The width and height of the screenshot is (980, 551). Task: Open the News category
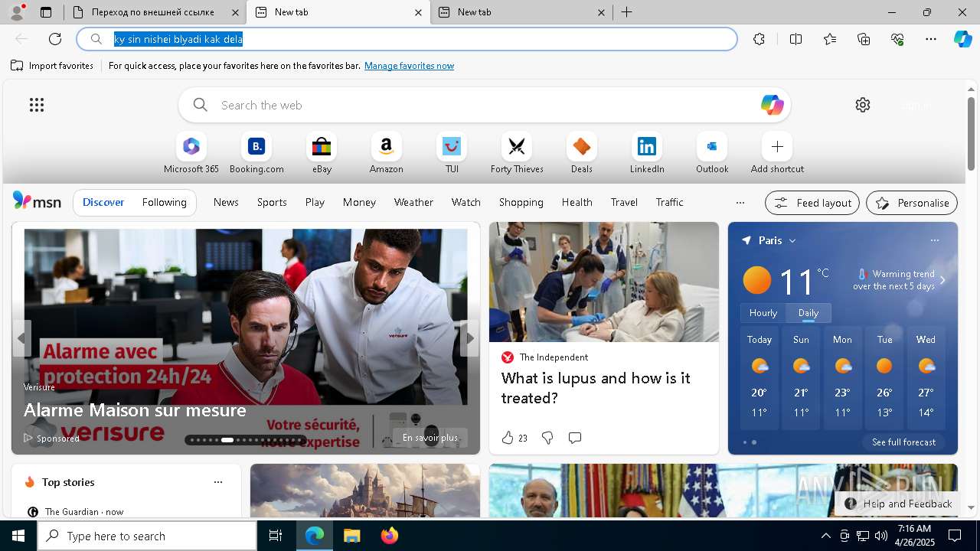226,202
